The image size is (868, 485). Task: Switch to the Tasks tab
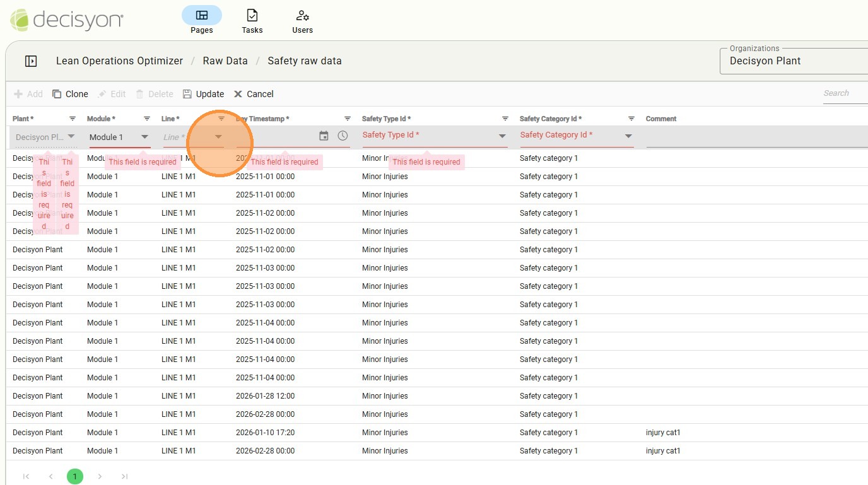252,21
